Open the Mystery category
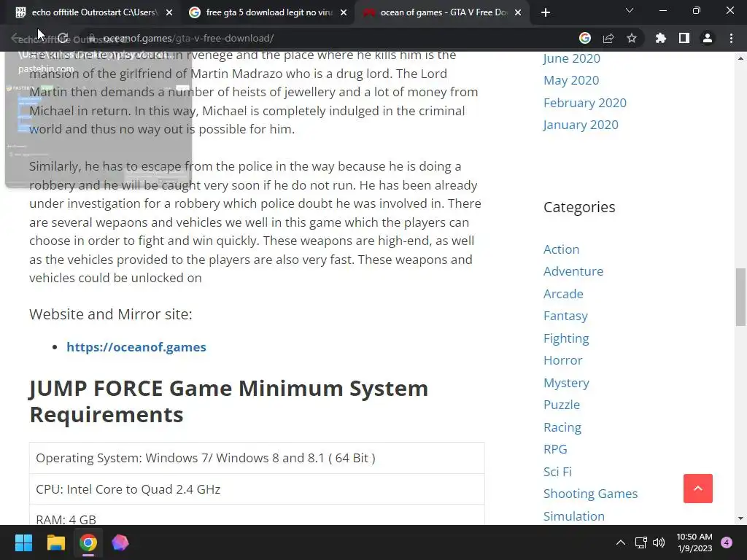Viewport: 747px width, 560px height. [566, 383]
